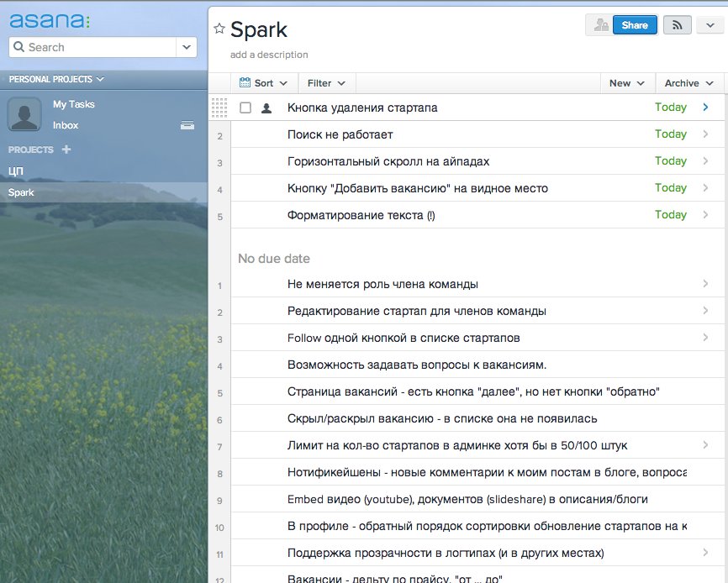Select the ЦП project in sidebar
Image resolution: width=728 pixels, height=583 pixels.
[15, 171]
